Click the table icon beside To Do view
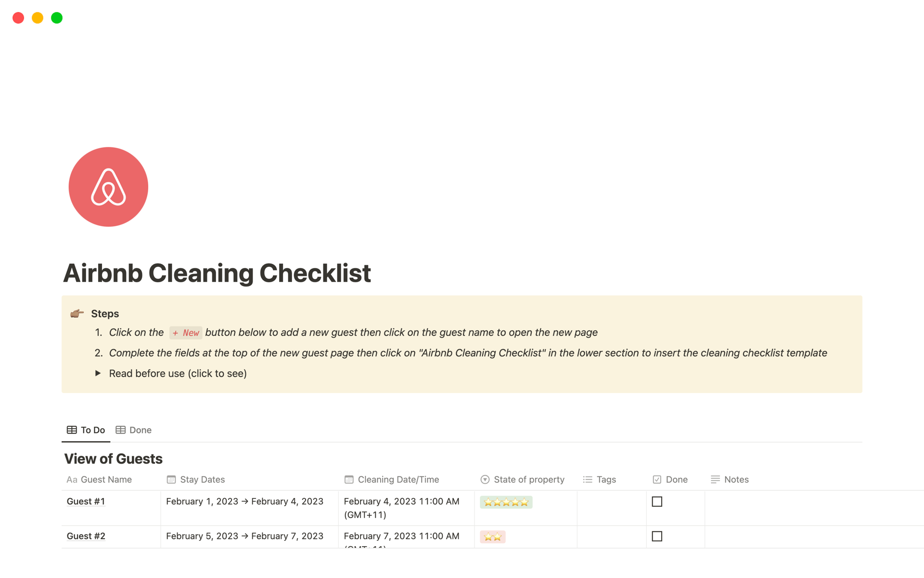The height and width of the screenshot is (578, 924). pyautogui.click(x=72, y=430)
